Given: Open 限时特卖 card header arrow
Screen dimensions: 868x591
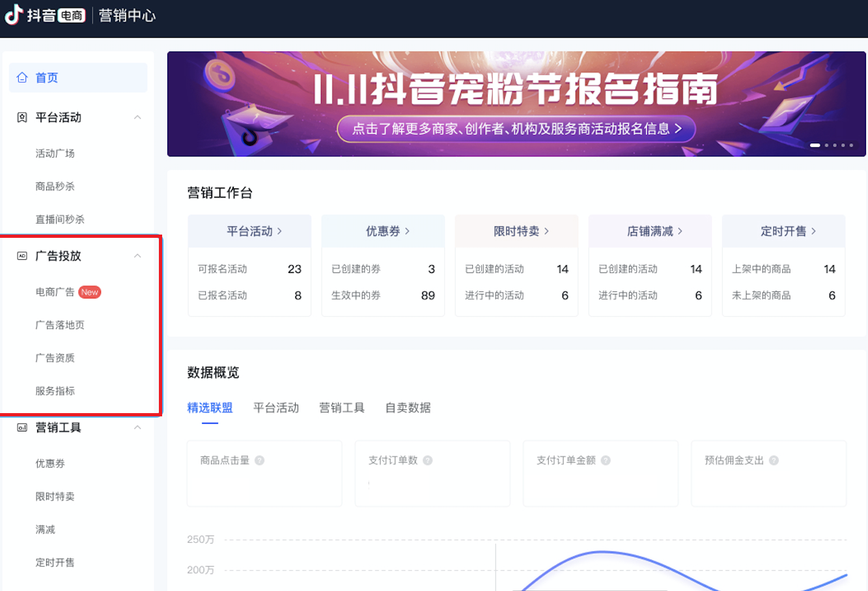Looking at the screenshot, I should (546, 231).
